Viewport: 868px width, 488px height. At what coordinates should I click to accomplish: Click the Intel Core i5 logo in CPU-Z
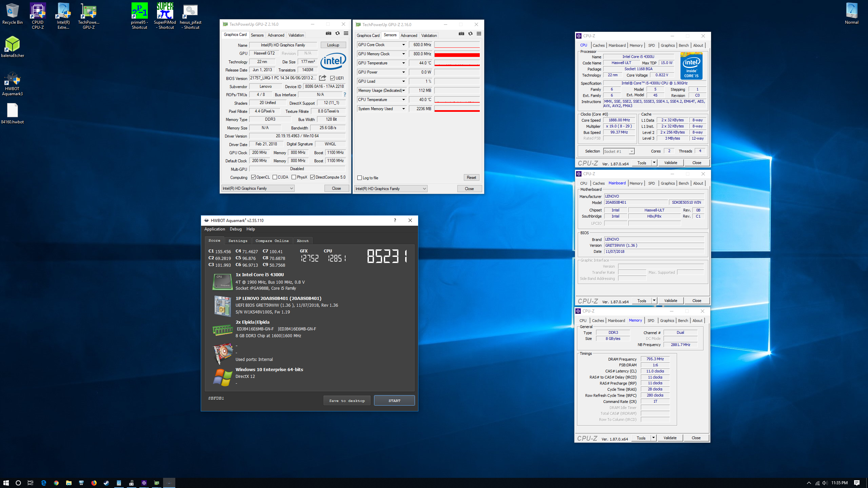pos(691,66)
